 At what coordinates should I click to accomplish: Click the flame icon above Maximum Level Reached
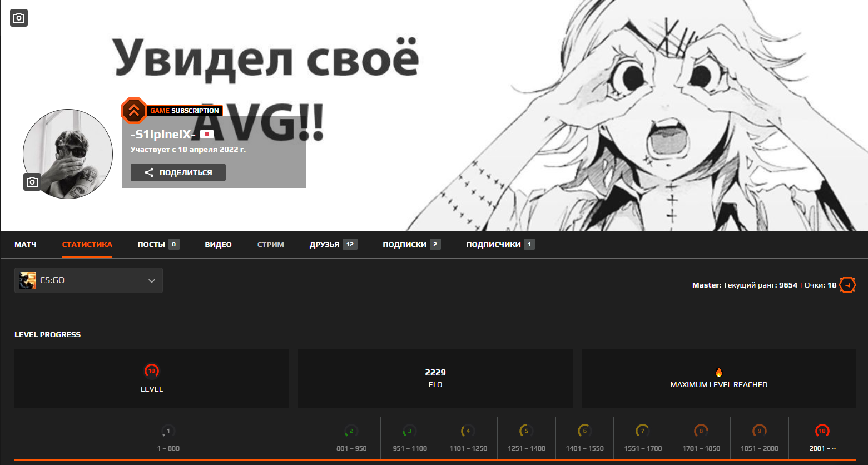click(719, 372)
